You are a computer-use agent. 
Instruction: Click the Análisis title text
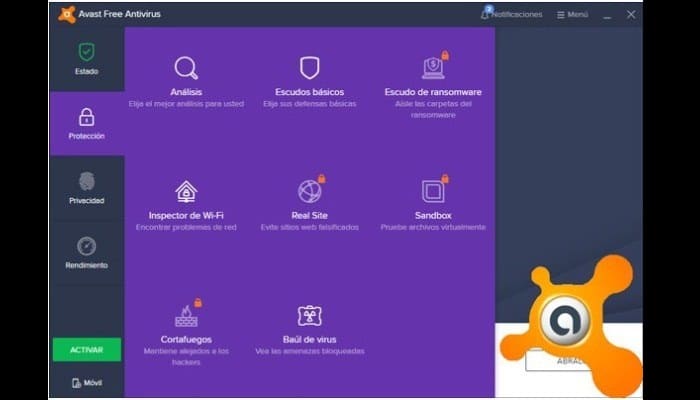coord(186,92)
